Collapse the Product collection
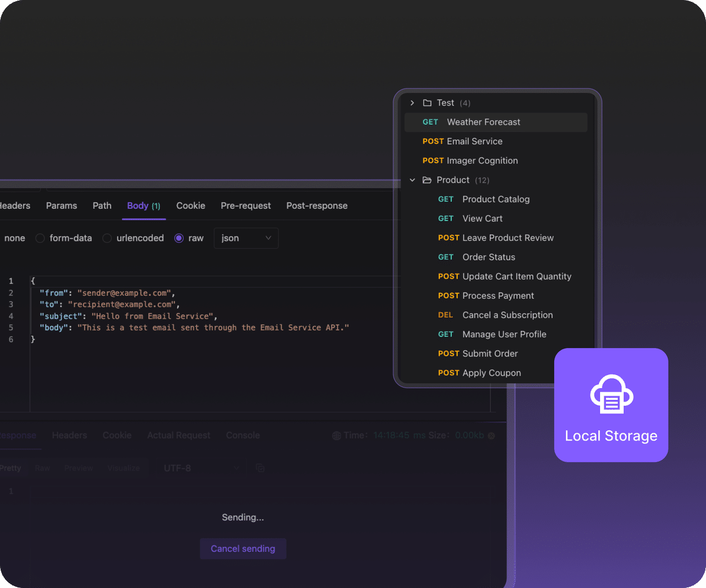 (412, 180)
